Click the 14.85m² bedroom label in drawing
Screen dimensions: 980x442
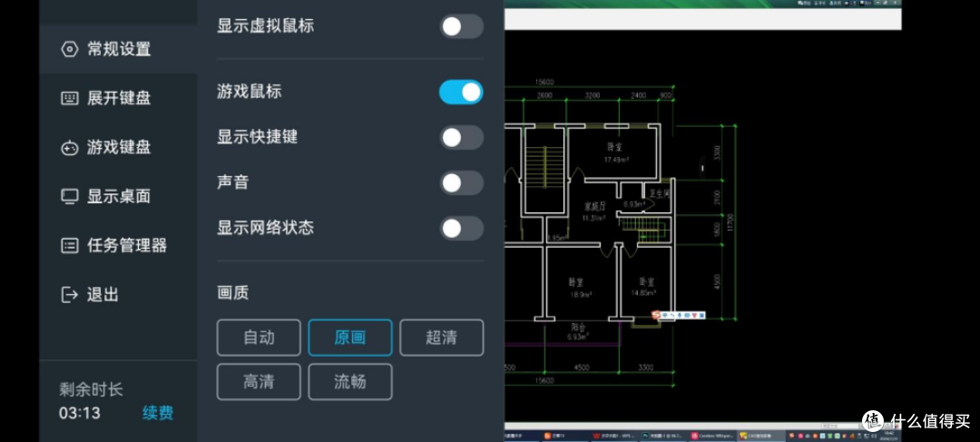[643, 292]
